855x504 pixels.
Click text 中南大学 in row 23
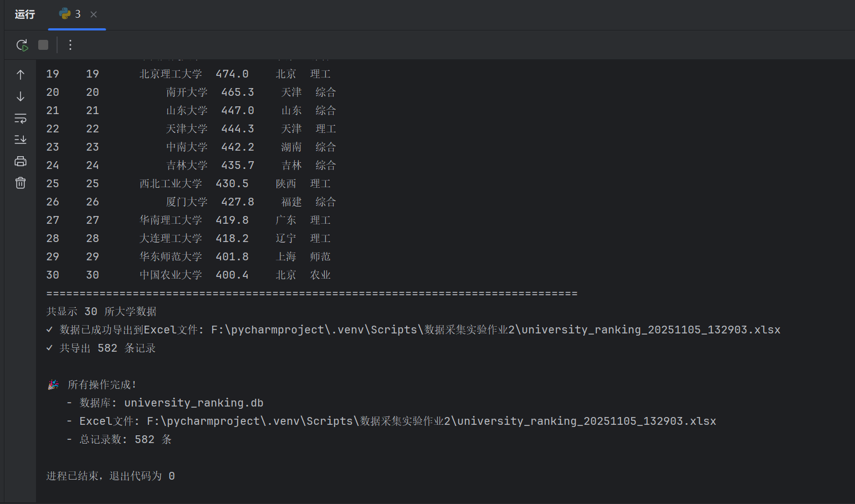coord(187,147)
